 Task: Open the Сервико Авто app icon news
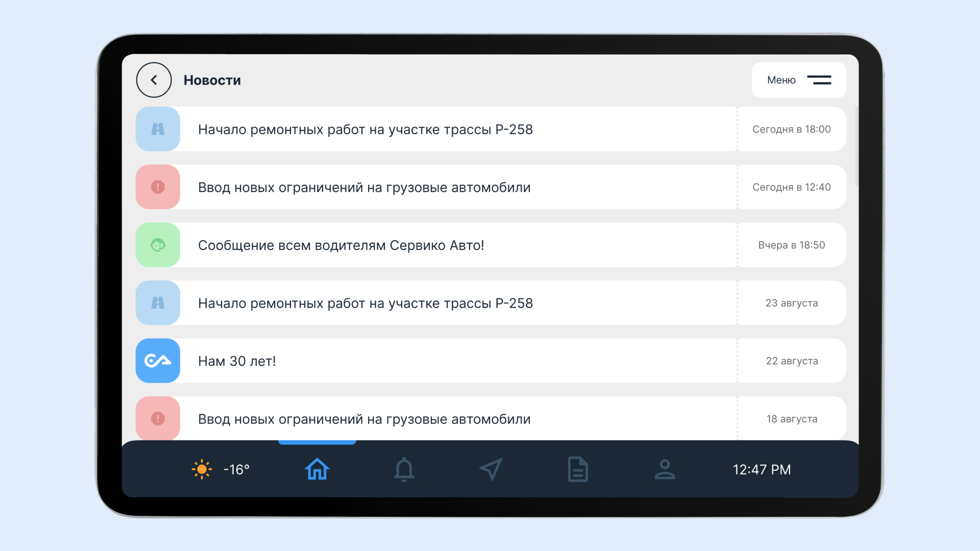pos(160,361)
